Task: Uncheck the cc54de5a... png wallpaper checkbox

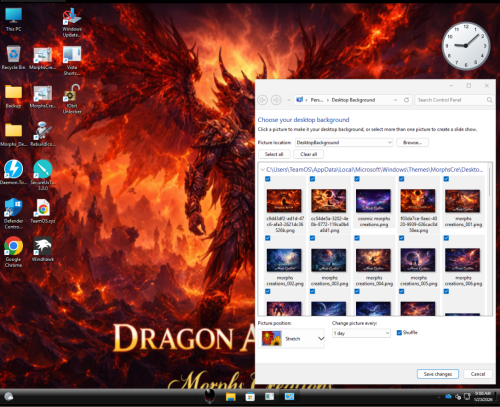Action: pyautogui.click(x=312, y=179)
